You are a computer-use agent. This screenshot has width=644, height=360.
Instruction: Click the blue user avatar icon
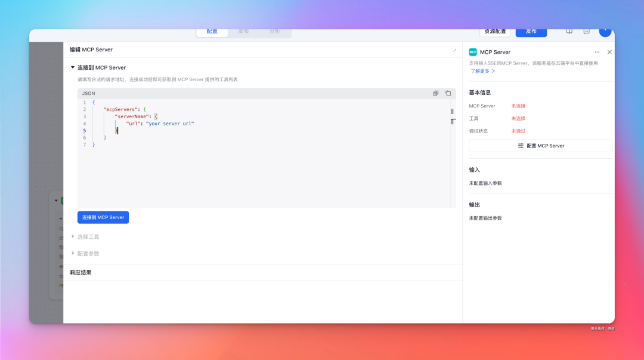pyautogui.click(x=605, y=31)
